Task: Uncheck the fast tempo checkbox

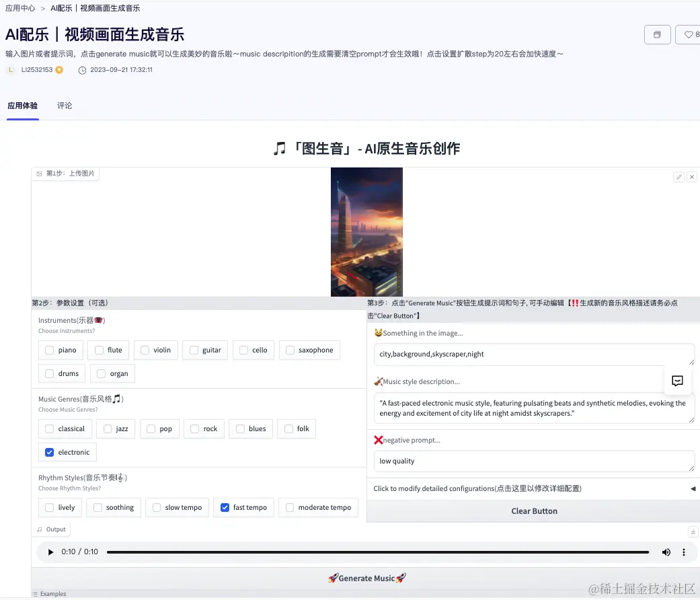Action: (225, 508)
